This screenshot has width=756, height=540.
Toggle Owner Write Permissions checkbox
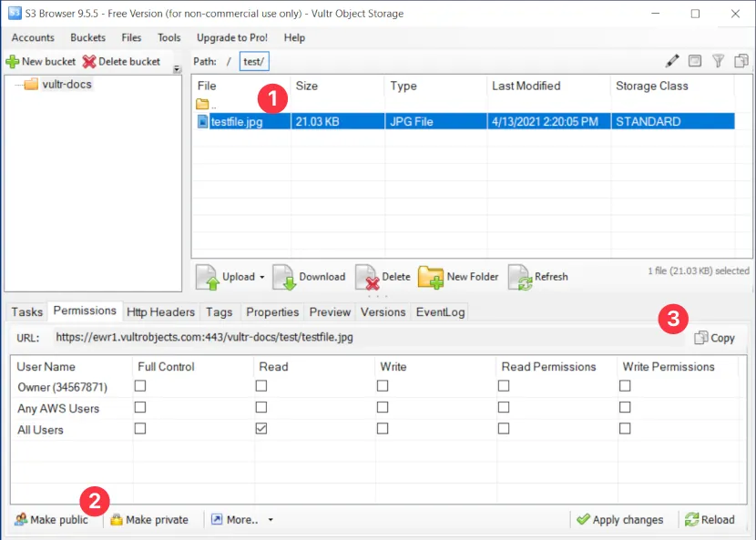[625, 386]
